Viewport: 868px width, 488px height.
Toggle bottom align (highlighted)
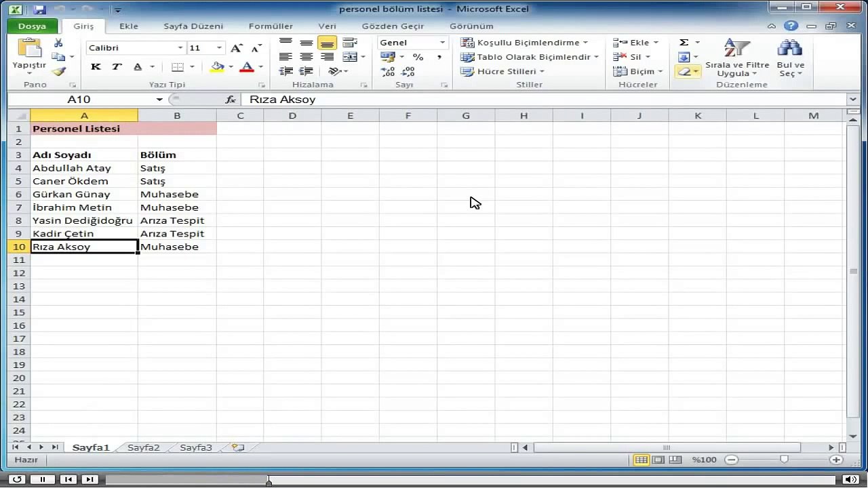(327, 43)
